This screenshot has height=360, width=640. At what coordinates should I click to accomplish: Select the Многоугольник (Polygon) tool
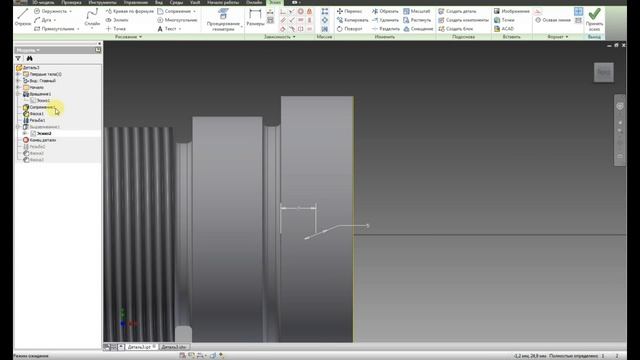click(x=177, y=20)
